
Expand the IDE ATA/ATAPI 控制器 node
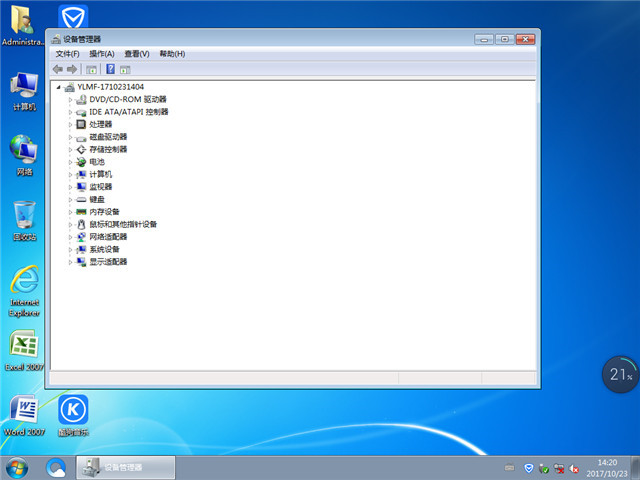click(70, 112)
